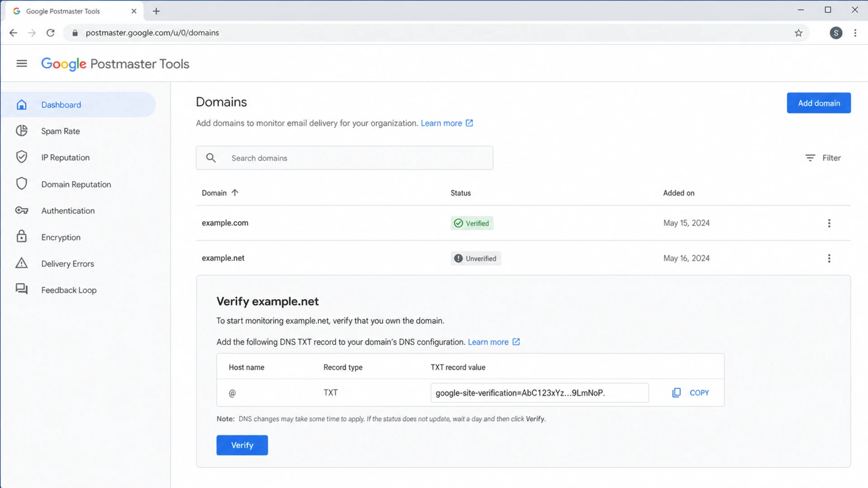This screenshot has width=868, height=488.
Task: View site info lock icon
Action: tap(75, 33)
